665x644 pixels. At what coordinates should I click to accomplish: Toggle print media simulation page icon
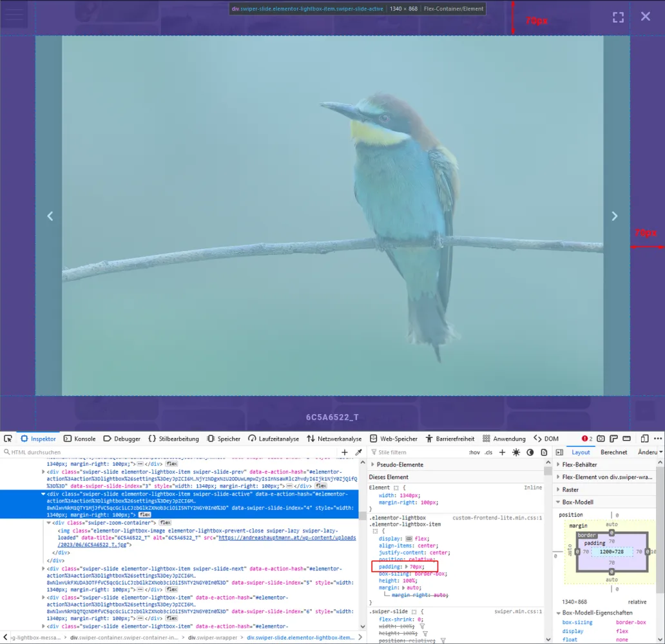coord(544,452)
